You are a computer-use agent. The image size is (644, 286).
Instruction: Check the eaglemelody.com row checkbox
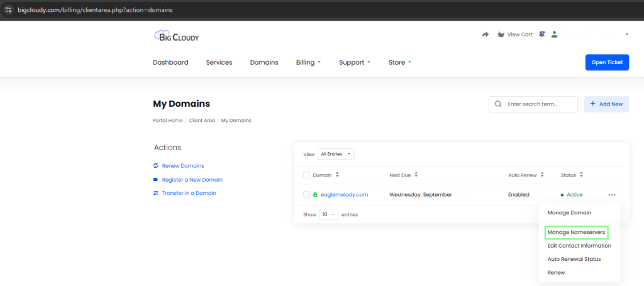tap(306, 195)
